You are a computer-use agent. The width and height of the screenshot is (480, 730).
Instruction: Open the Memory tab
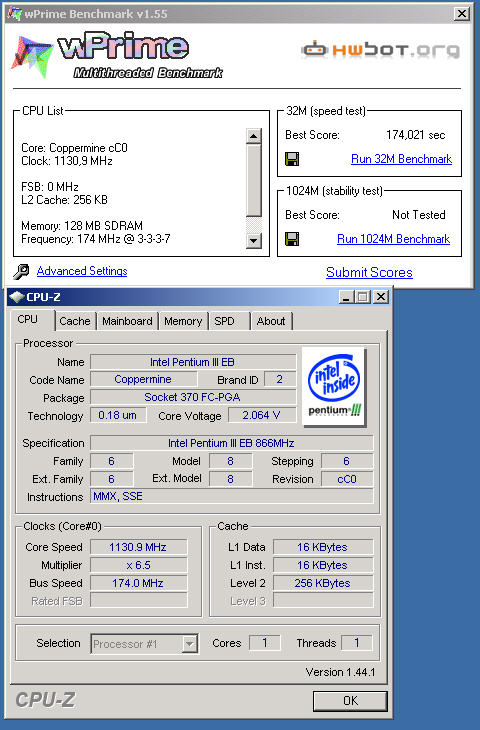(183, 321)
